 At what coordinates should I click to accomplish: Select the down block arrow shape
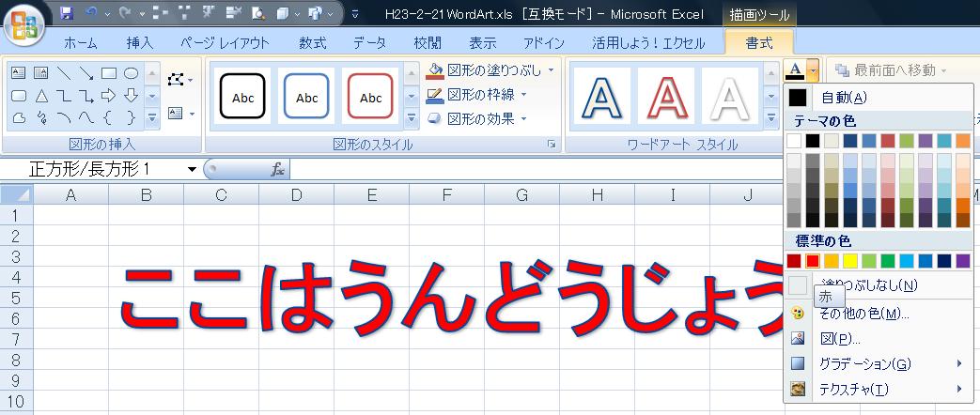tap(131, 96)
